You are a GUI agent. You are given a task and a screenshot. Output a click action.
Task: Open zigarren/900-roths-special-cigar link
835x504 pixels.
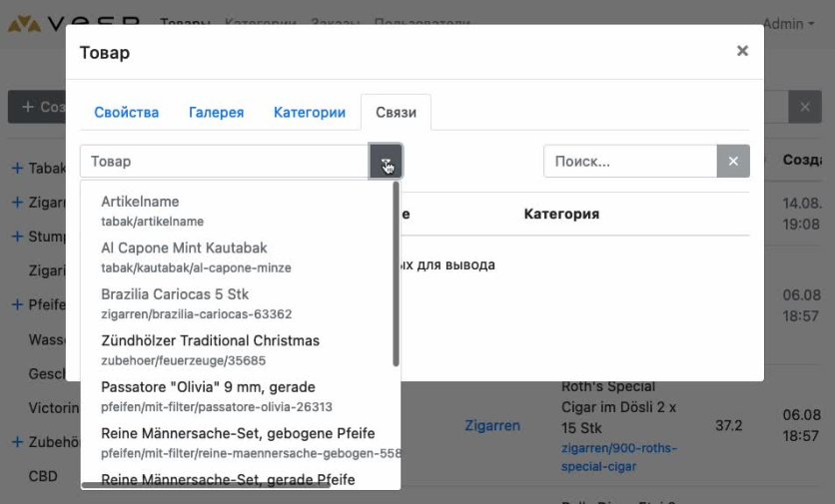pyautogui.click(x=619, y=457)
